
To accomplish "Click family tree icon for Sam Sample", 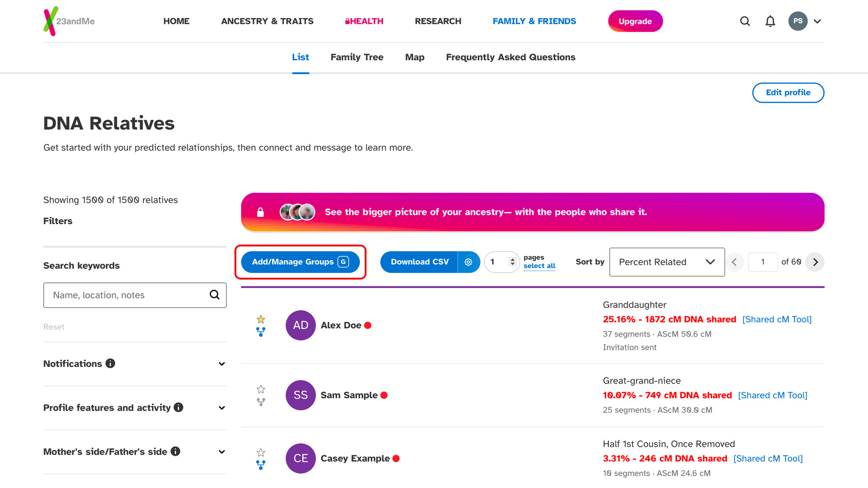I will [261, 402].
